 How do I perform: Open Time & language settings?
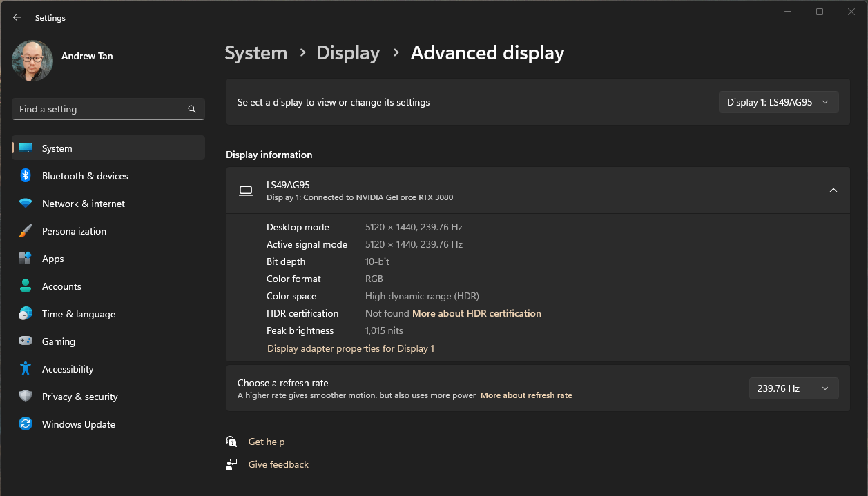pyautogui.click(x=78, y=314)
